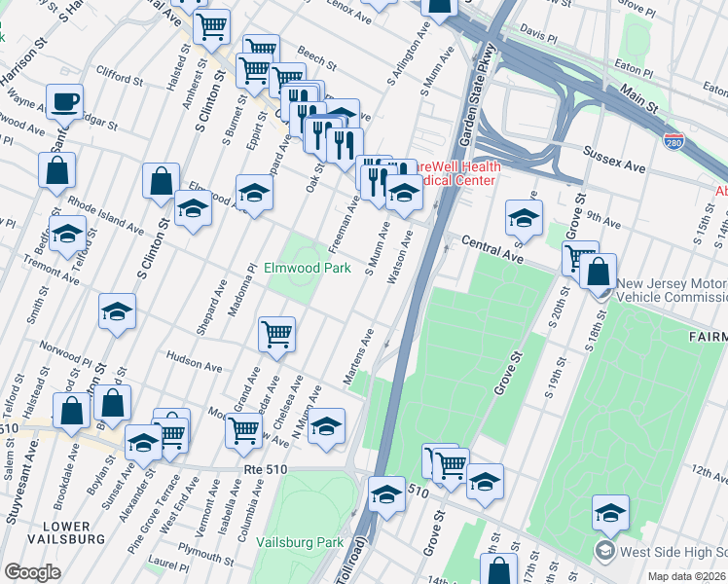Click the Watson Ave street label
This screenshot has height=584, width=728.
[x=400, y=257]
